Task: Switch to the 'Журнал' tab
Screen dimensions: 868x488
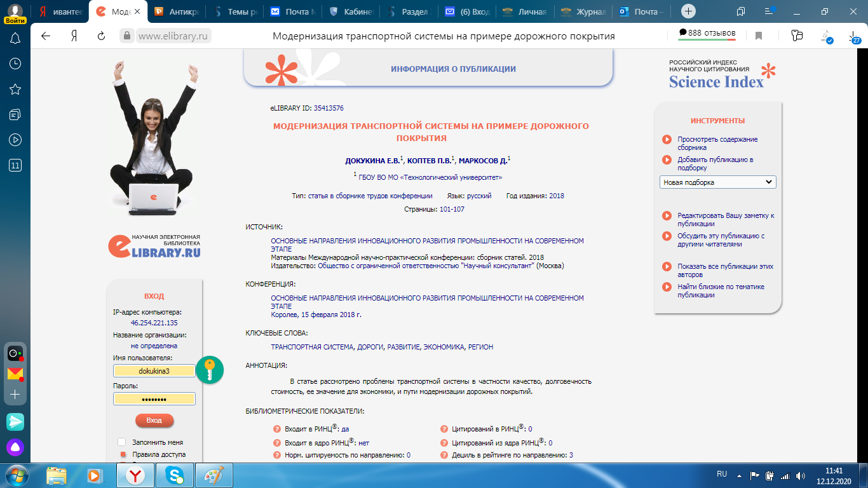Action: 583,11
